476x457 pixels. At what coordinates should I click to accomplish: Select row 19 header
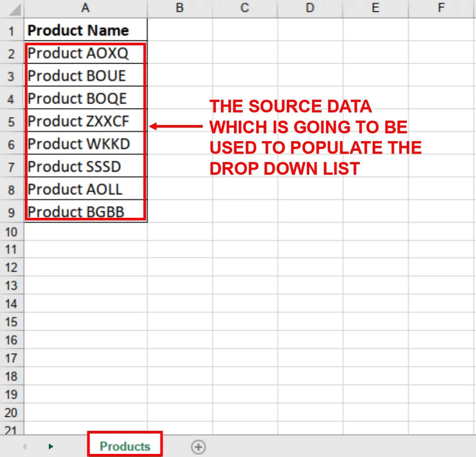pos(11,395)
